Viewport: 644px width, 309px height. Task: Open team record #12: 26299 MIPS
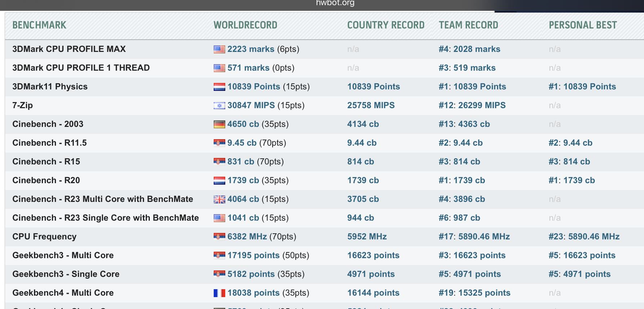[472, 105]
